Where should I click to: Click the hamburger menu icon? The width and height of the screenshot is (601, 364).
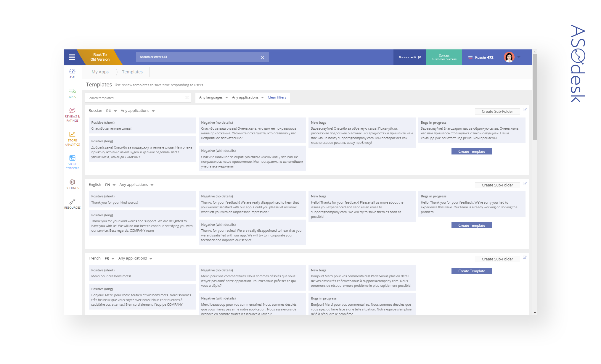click(72, 57)
